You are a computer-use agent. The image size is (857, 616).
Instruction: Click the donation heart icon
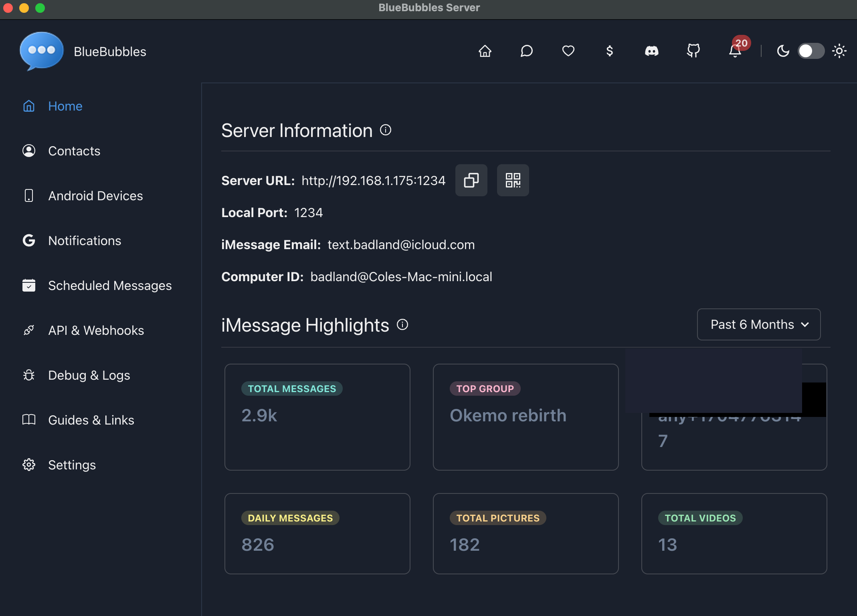(x=568, y=51)
